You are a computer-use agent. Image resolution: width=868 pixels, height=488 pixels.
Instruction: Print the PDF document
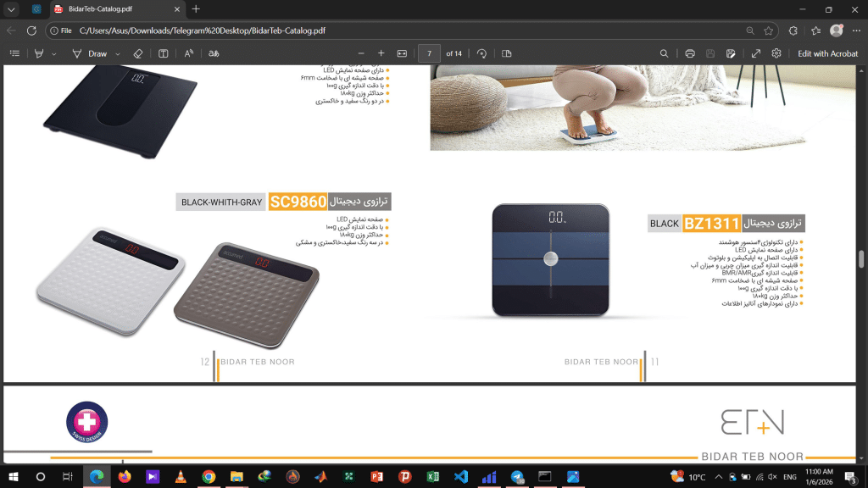click(690, 53)
